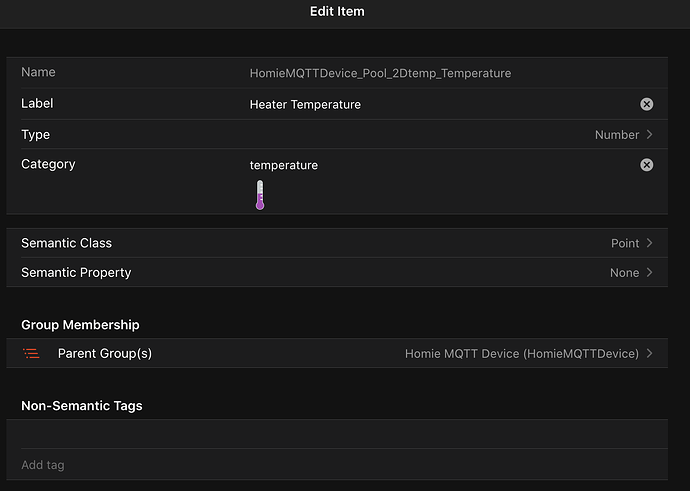Focus the Label field containing Heater Temperature
The width and height of the screenshot is (690, 491).
click(442, 104)
